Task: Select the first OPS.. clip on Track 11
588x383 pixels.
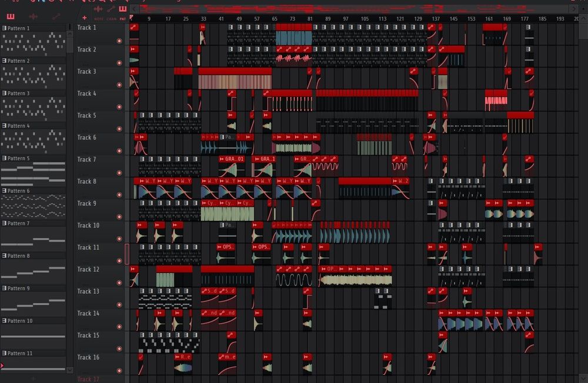Action: 226,254
